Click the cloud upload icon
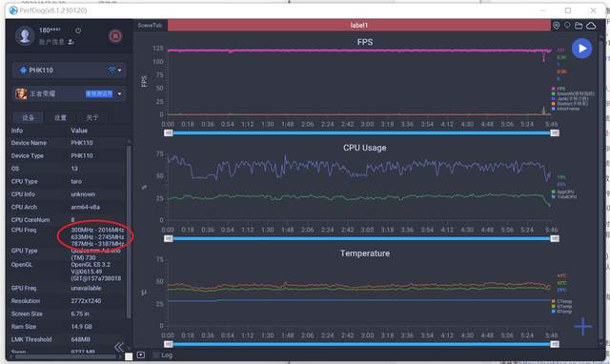Screen dimensions: 610x364 [591, 26]
